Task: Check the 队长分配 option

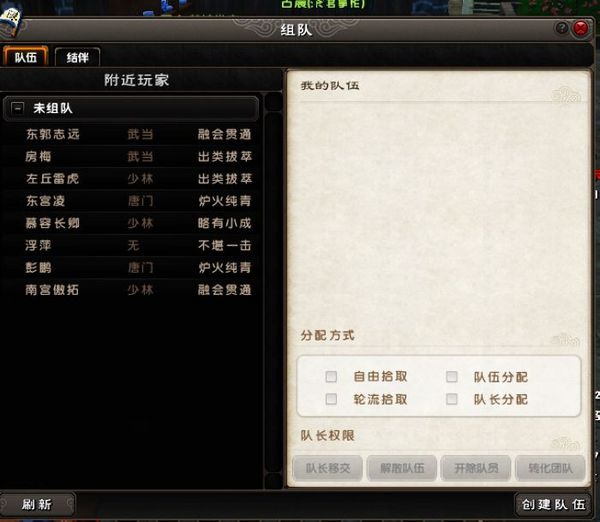Action: pos(452,399)
